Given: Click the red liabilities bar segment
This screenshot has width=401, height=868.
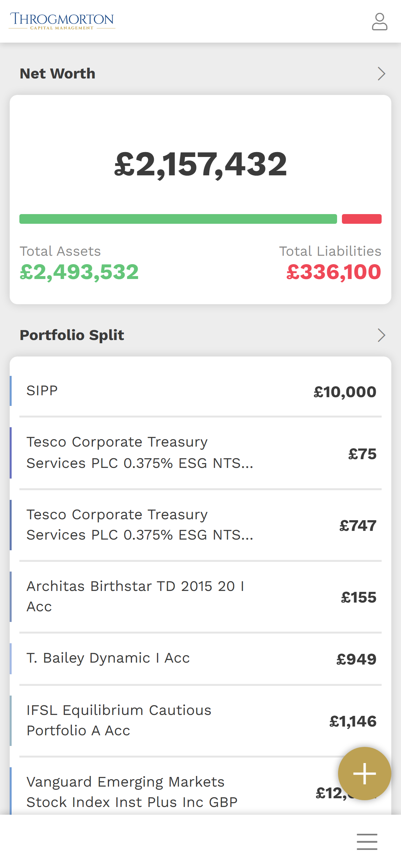Looking at the screenshot, I should (x=362, y=219).
